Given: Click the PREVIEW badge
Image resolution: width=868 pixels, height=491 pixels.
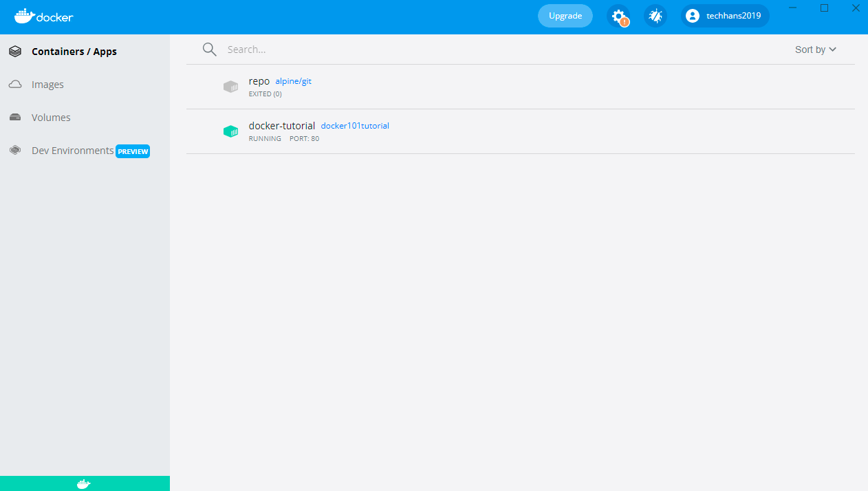Looking at the screenshot, I should (133, 151).
